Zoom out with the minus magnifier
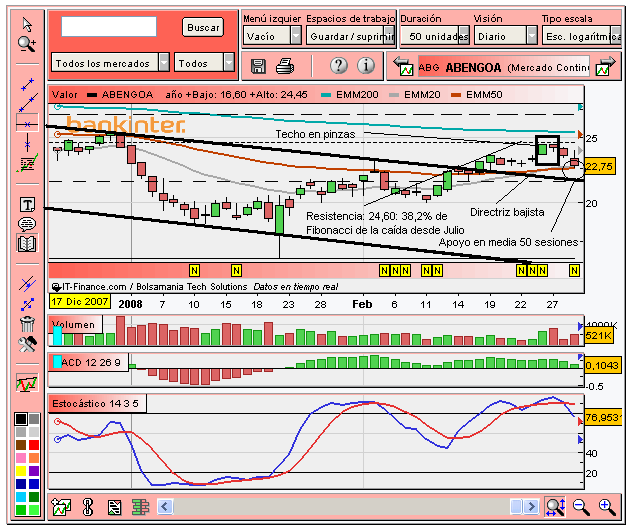The height and width of the screenshot is (529, 631). click(x=581, y=507)
